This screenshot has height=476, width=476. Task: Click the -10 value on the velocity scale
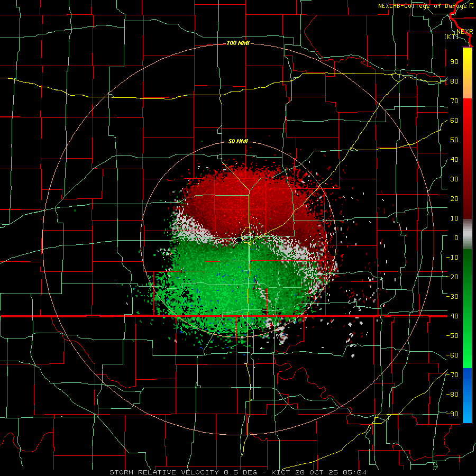(452, 258)
